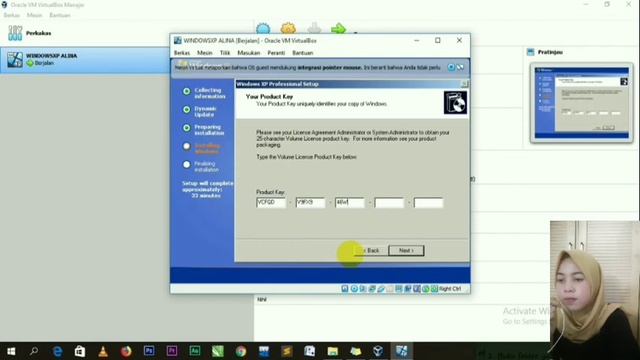Open the Perkakas tools icon
Screen dimensions: 640x360
tap(15, 33)
